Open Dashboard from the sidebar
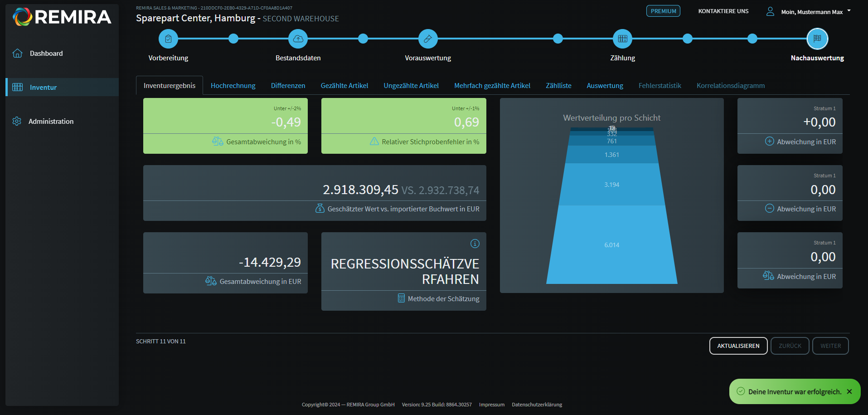Viewport: 868px width, 415px height. click(46, 54)
